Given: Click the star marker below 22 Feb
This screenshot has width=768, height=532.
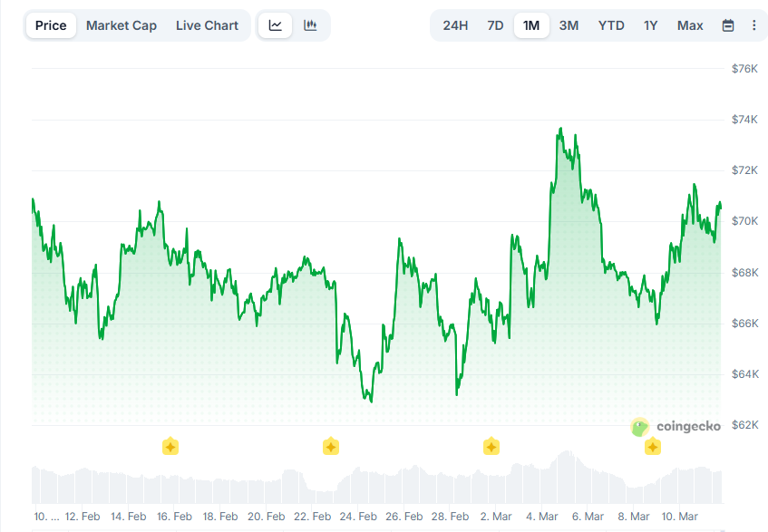Looking at the screenshot, I should 330,446.
